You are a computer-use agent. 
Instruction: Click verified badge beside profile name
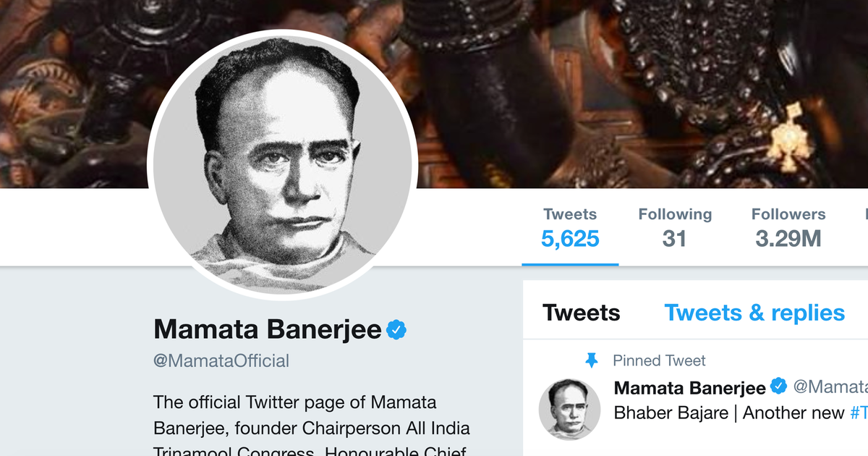pos(396,330)
